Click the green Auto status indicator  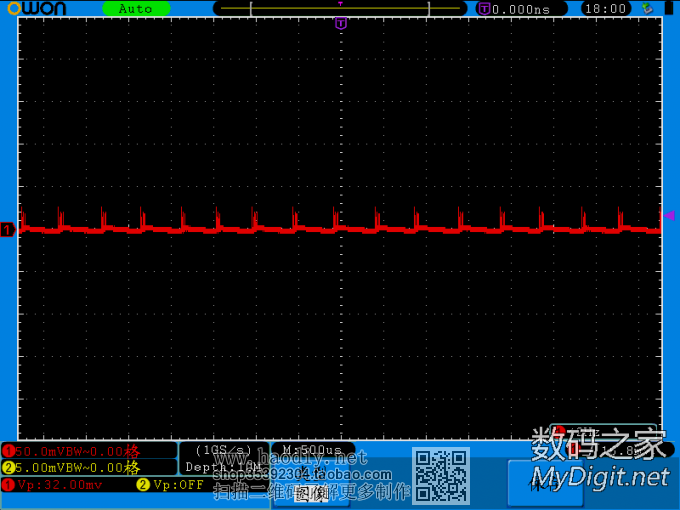coord(136,8)
